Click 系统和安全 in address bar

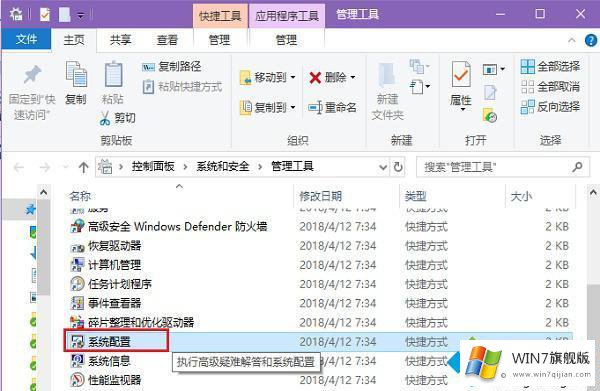pos(223,166)
